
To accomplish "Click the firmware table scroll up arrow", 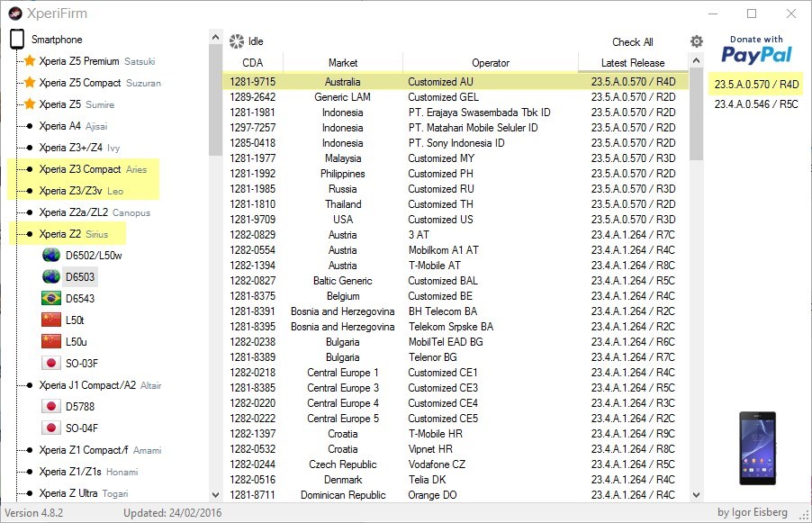I will click(x=697, y=60).
